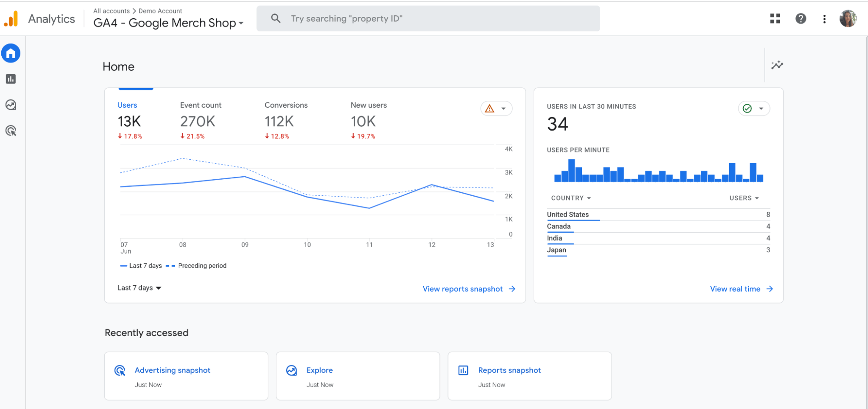The height and width of the screenshot is (409, 868).
Task: Open the realtime green checkmark status dropdown
Action: pyautogui.click(x=754, y=109)
